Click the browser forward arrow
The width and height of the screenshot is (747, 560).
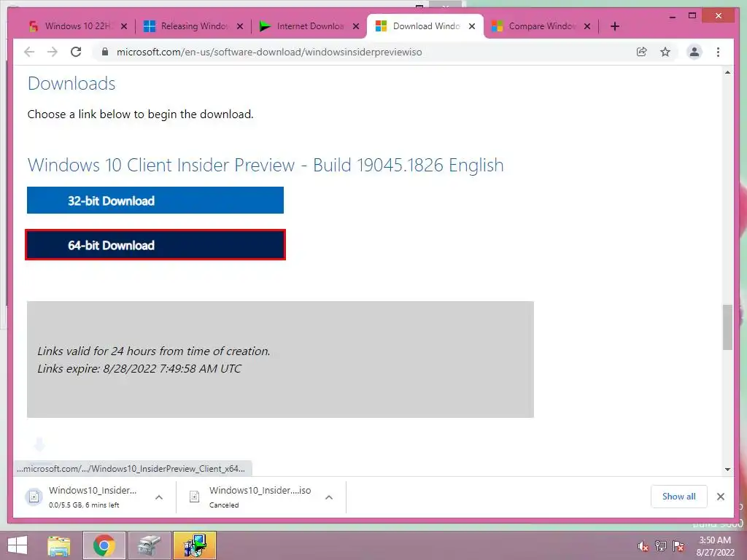coord(53,52)
